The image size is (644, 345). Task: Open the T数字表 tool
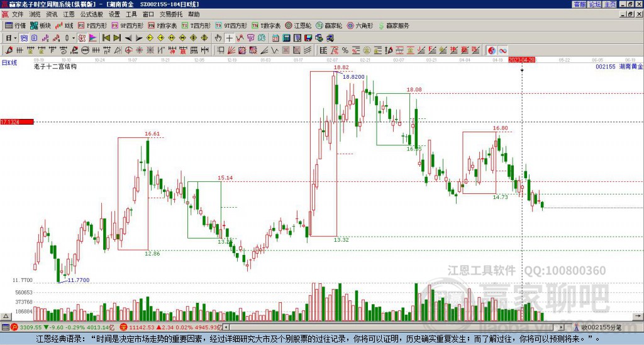266,25
